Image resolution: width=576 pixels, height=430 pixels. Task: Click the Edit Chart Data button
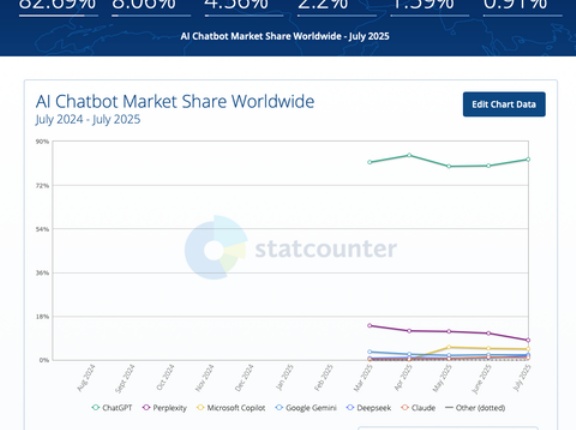click(504, 104)
